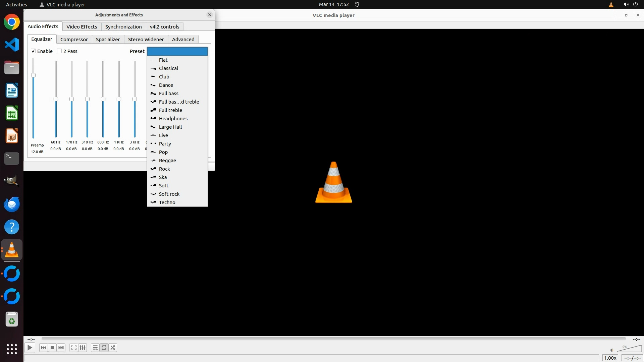Uncheck the equalizer Enable checkbox
Viewport: 644px width, 362px height.
pyautogui.click(x=33, y=51)
